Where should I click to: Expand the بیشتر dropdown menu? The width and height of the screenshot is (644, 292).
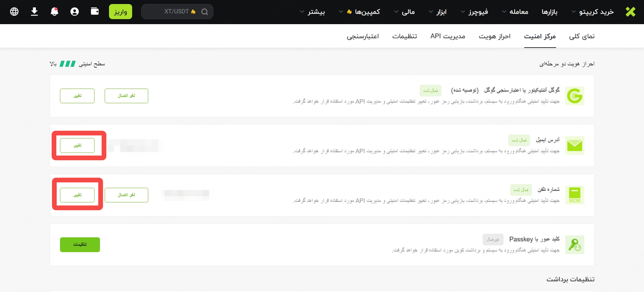point(313,12)
